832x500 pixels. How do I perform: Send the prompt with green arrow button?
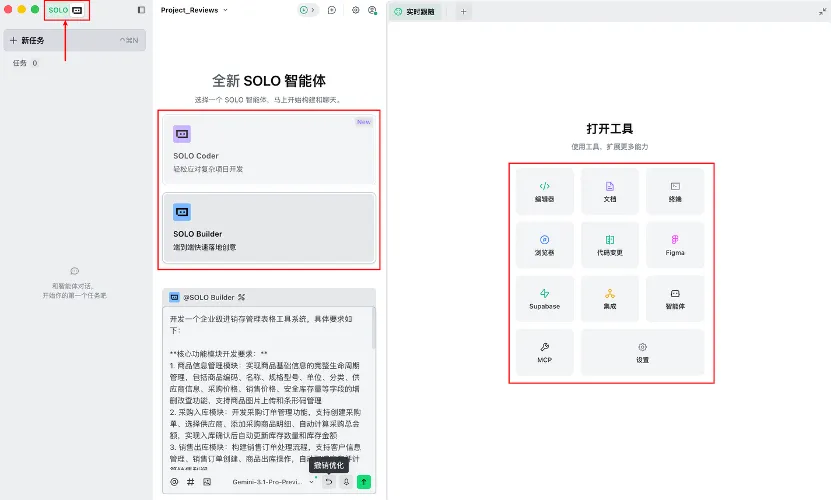[364, 482]
